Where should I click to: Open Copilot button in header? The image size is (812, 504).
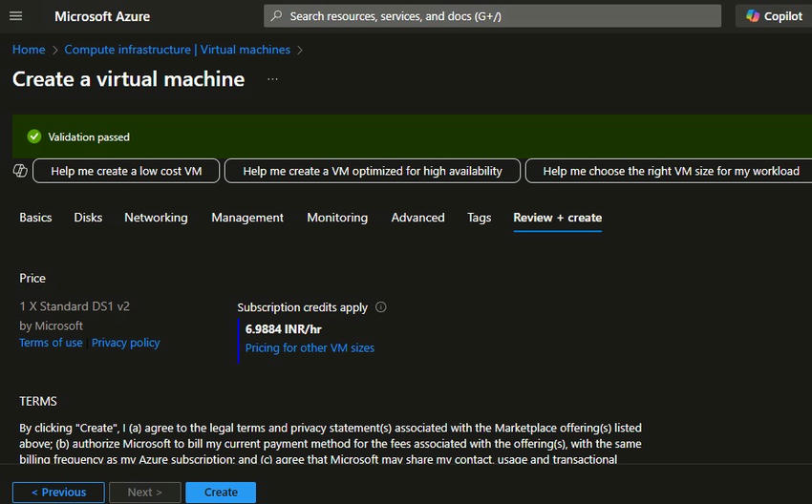tap(774, 16)
